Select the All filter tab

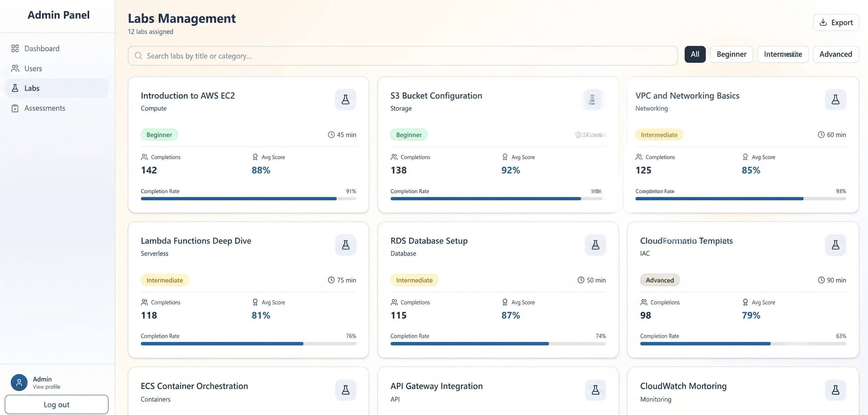[695, 54]
